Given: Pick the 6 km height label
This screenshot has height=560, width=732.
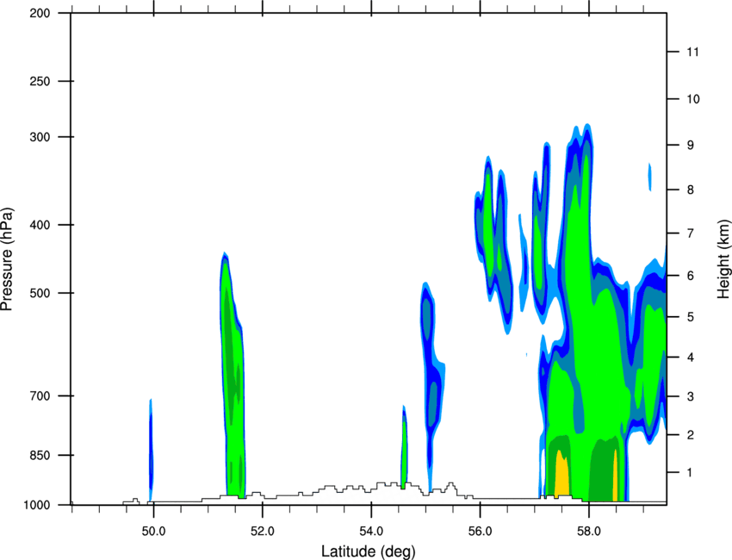Looking at the screenshot, I should 690,276.
